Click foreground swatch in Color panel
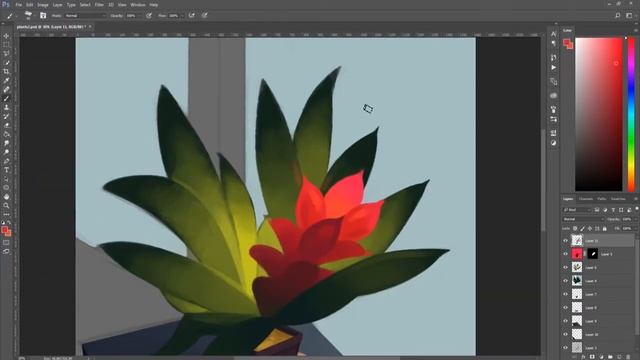This screenshot has width=640, height=360. click(x=567, y=42)
